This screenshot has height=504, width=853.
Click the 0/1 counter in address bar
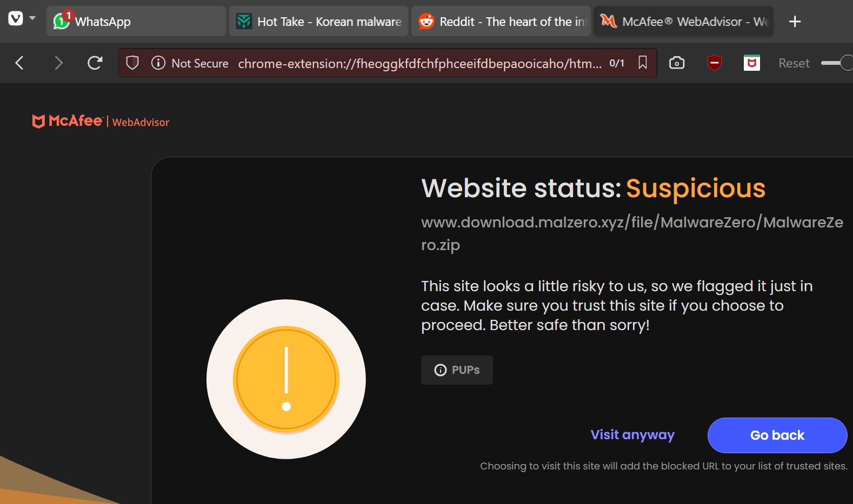617,63
